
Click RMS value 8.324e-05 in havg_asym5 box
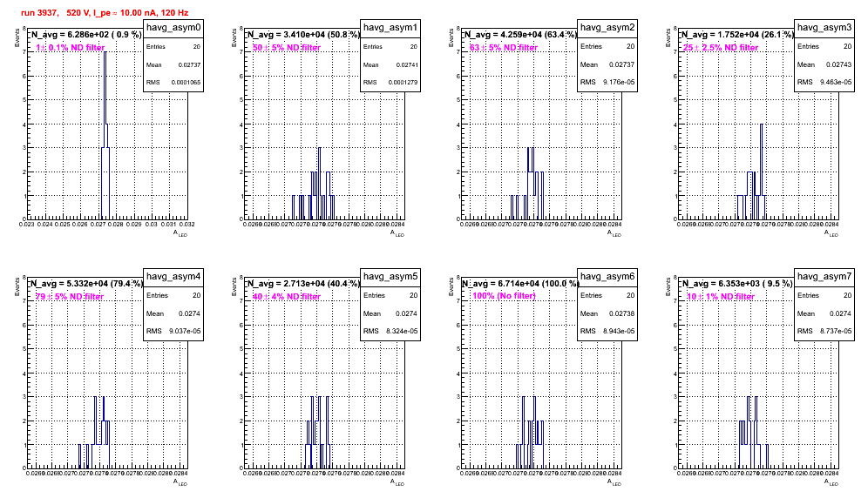(x=402, y=332)
